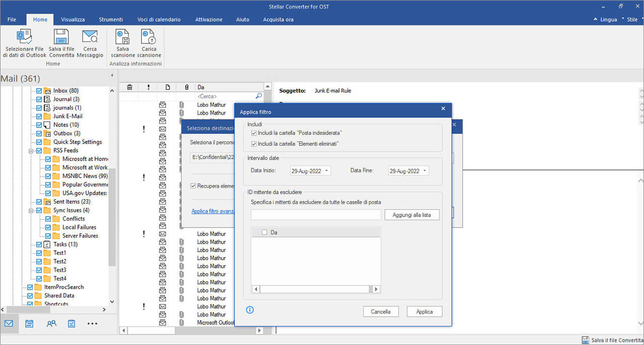This screenshot has width=644, height=345.
Task: Open Calendar view icon in bottom bar
Action: point(30,323)
